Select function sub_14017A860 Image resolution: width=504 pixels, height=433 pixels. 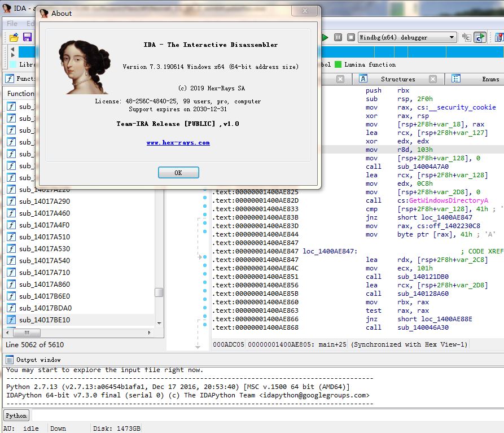45,285
